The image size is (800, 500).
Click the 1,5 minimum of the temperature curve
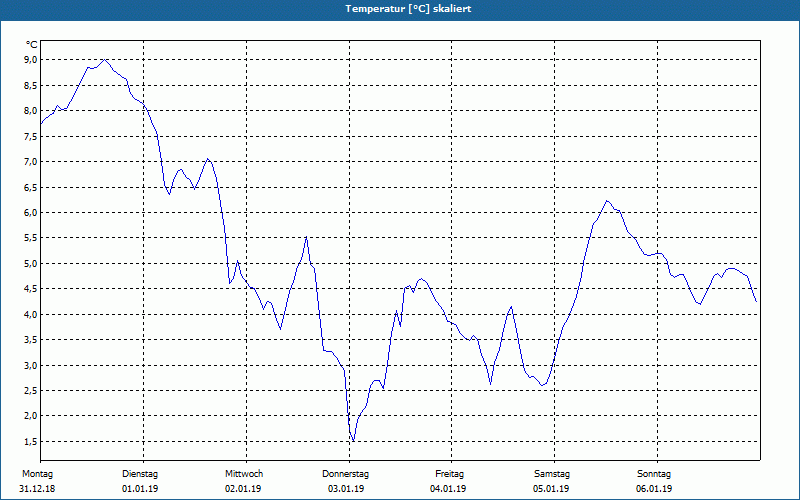(x=353, y=441)
